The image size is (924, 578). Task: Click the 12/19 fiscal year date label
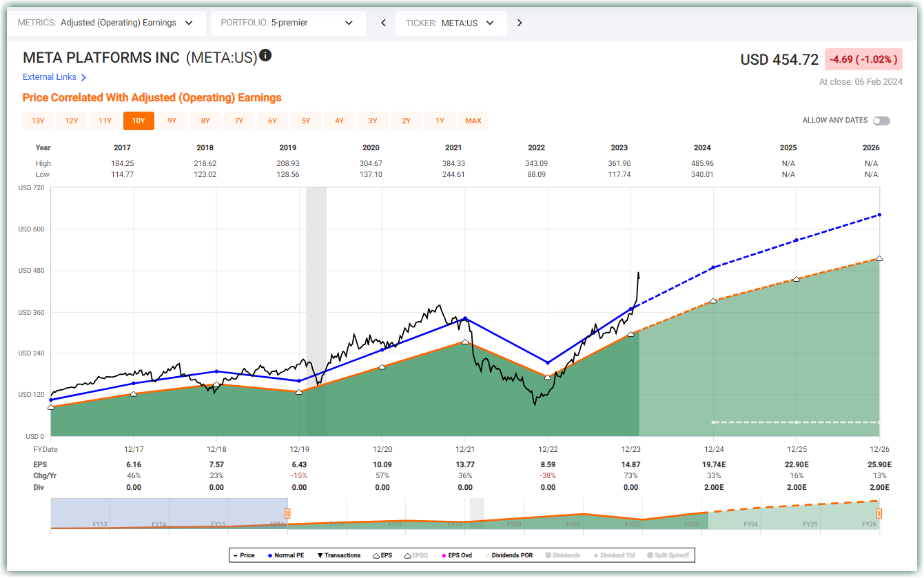[299, 448]
